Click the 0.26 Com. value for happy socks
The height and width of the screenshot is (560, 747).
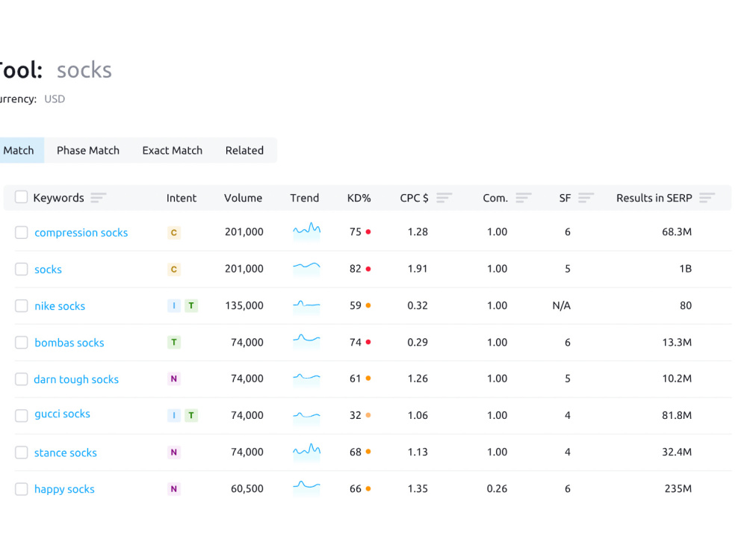pyautogui.click(x=497, y=488)
